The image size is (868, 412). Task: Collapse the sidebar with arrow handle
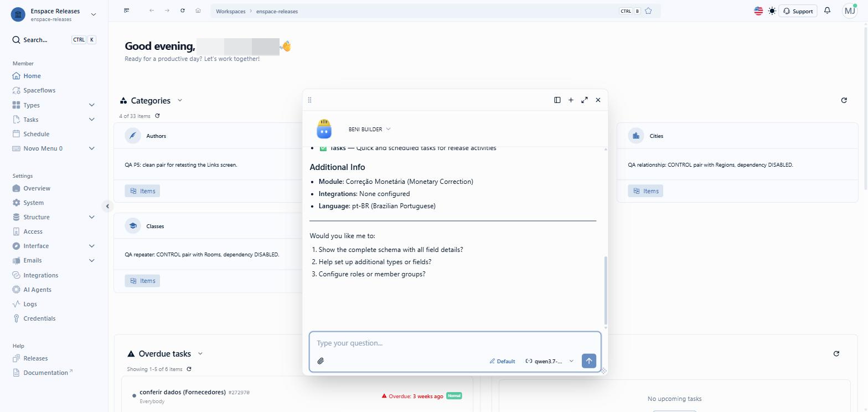point(107,206)
